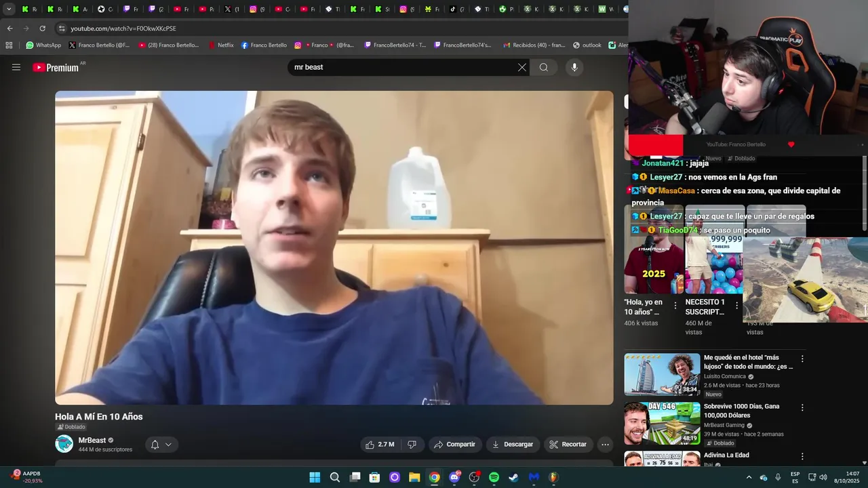Open the Recibidos (40) Gmail bookmark
Viewport: 868px width, 488px height.
pyautogui.click(x=534, y=45)
